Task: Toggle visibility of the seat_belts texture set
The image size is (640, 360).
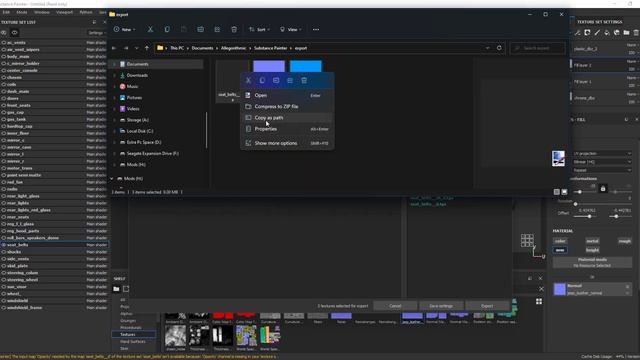Action: tap(4, 244)
